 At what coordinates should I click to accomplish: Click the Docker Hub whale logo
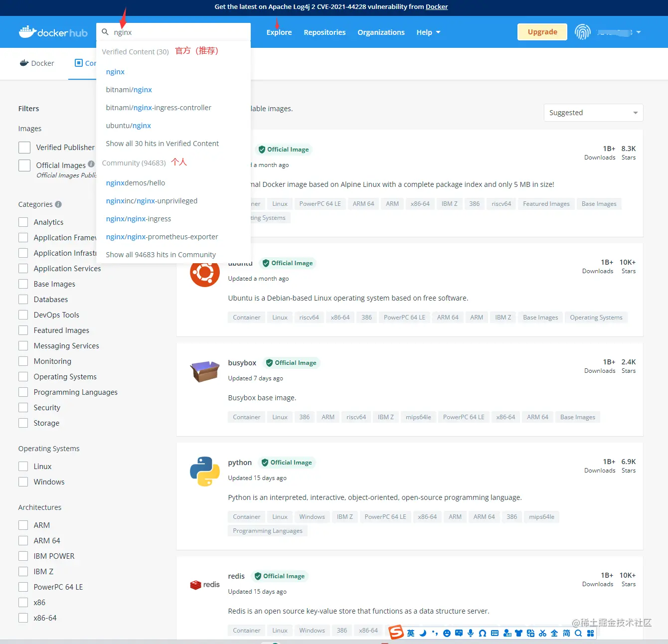pyautogui.click(x=53, y=32)
